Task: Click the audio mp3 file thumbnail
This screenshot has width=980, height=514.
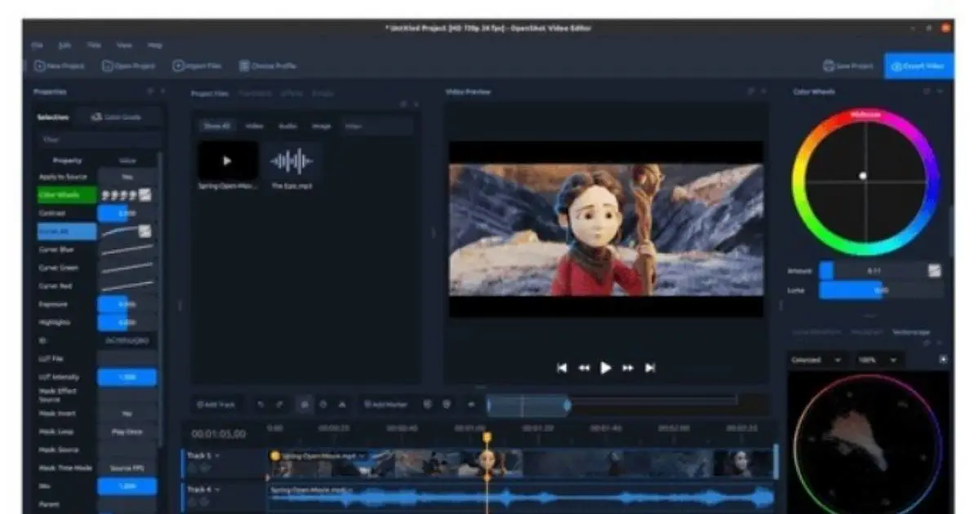Action: pyautogui.click(x=292, y=161)
